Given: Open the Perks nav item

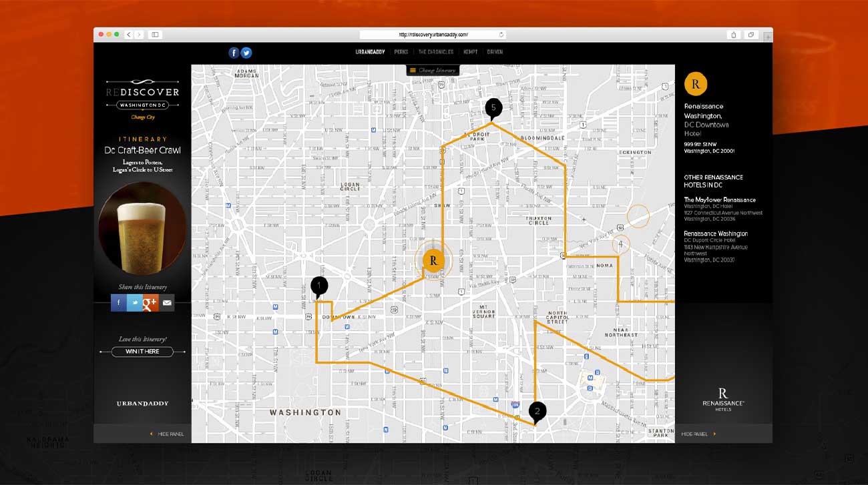Looking at the screenshot, I should click(x=401, y=52).
